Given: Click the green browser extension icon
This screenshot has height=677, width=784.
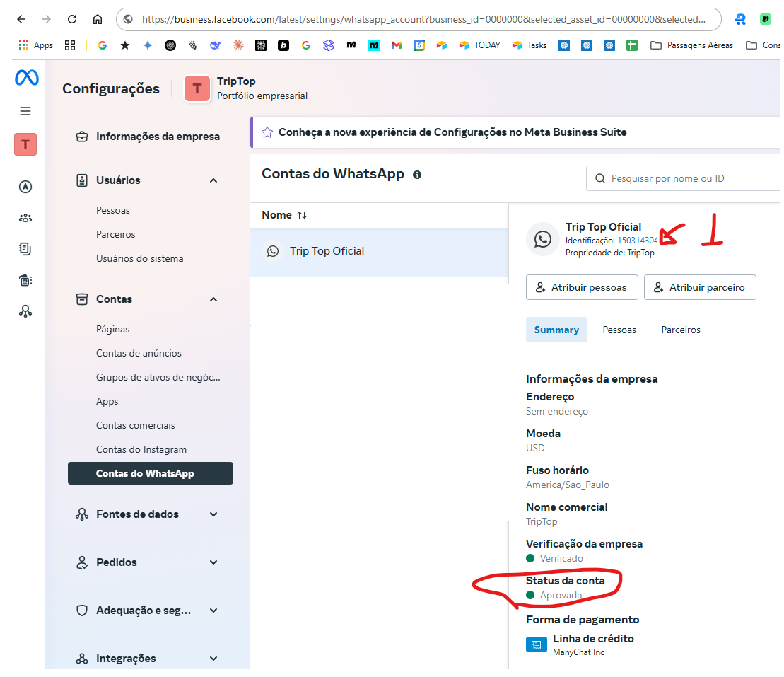Looking at the screenshot, I should 766,19.
